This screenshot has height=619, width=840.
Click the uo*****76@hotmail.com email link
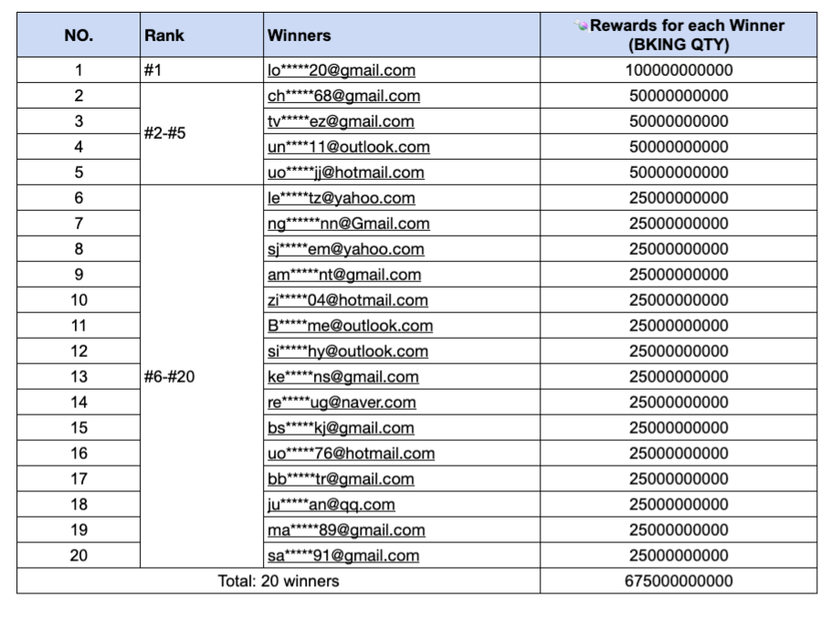point(351,454)
